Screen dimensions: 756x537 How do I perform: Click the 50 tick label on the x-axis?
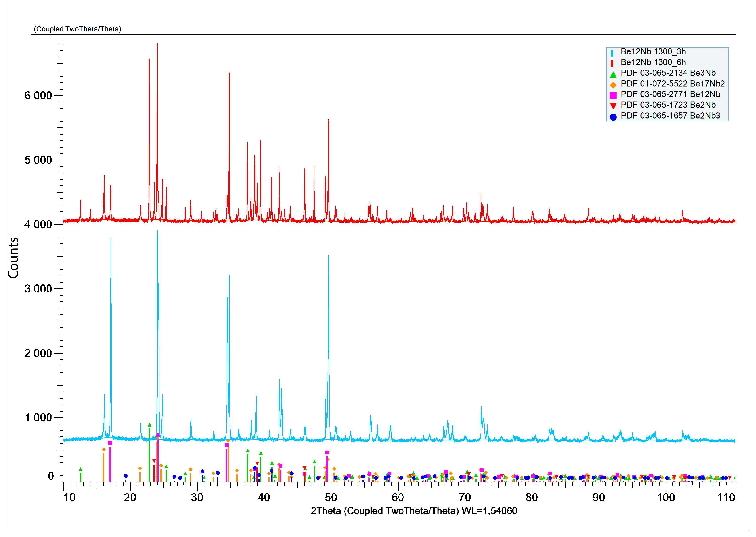coord(331,497)
